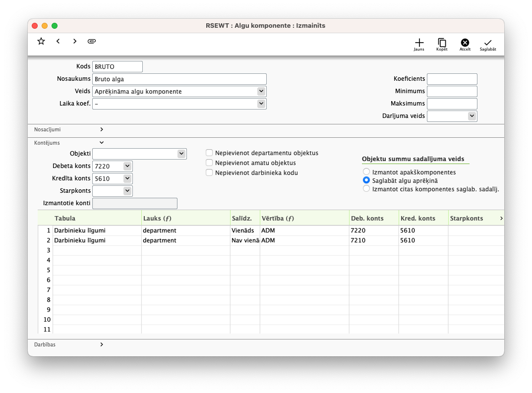532x393 pixels.
Task: Click the Vienāds comparison cell
Action: (245, 230)
